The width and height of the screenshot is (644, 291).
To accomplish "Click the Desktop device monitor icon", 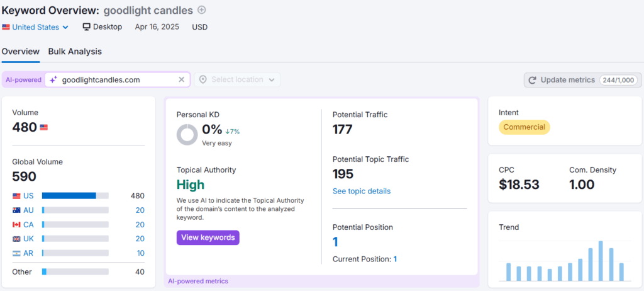I will [x=86, y=26].
